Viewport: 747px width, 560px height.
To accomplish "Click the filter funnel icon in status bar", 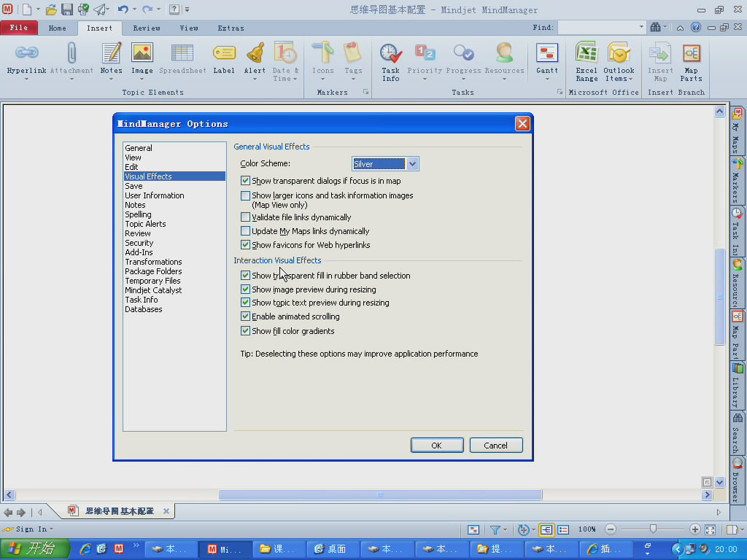I will pyautogui.click(x=495, y=529).
